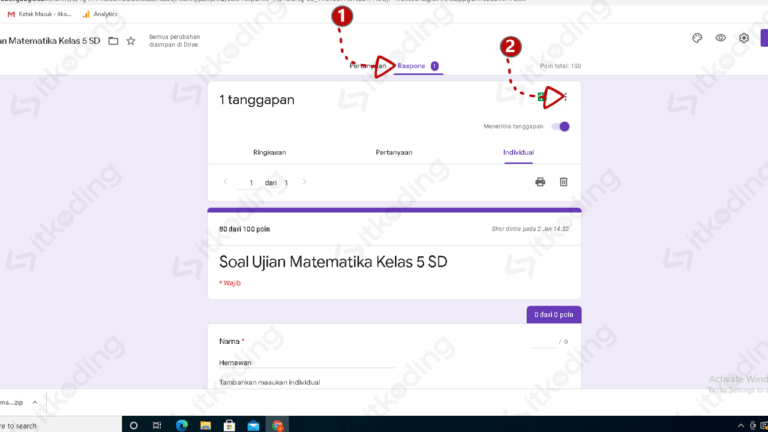Click 'Poin total: 100' text
Viewport: 768px width, 432px height.
(560, 66)
